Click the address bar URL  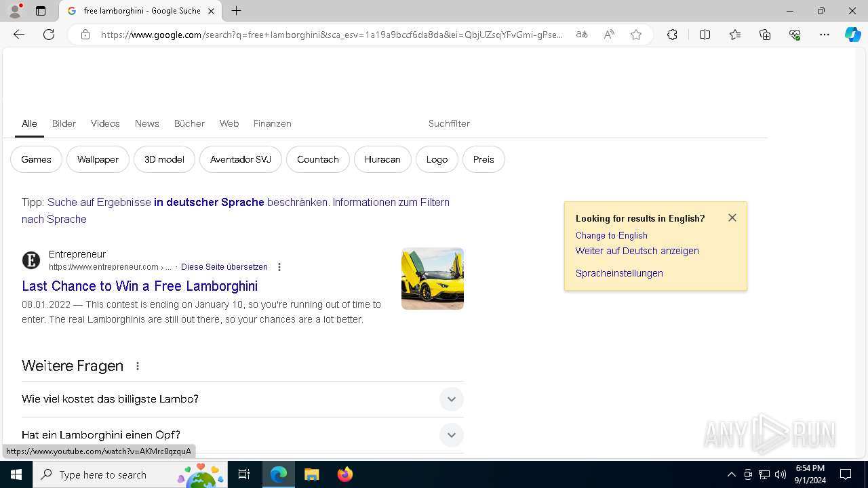(332, 35)
